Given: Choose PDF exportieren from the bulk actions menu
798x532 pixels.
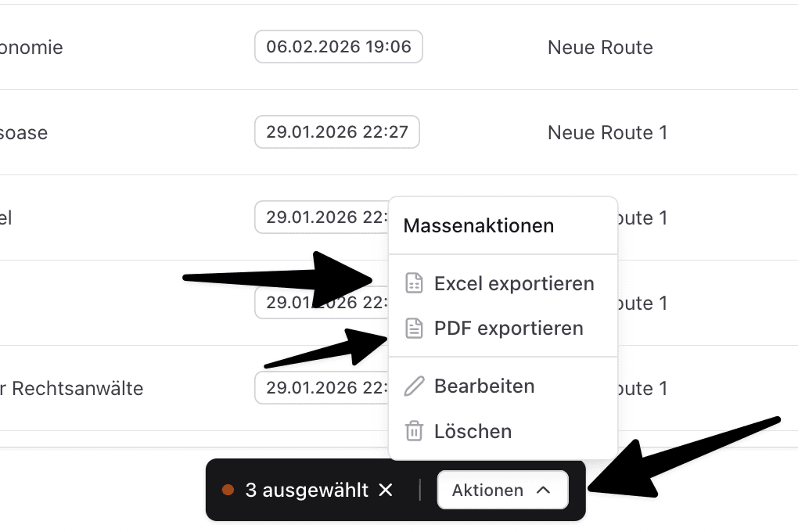Looking at the screenshot, I should click(509, 329).
